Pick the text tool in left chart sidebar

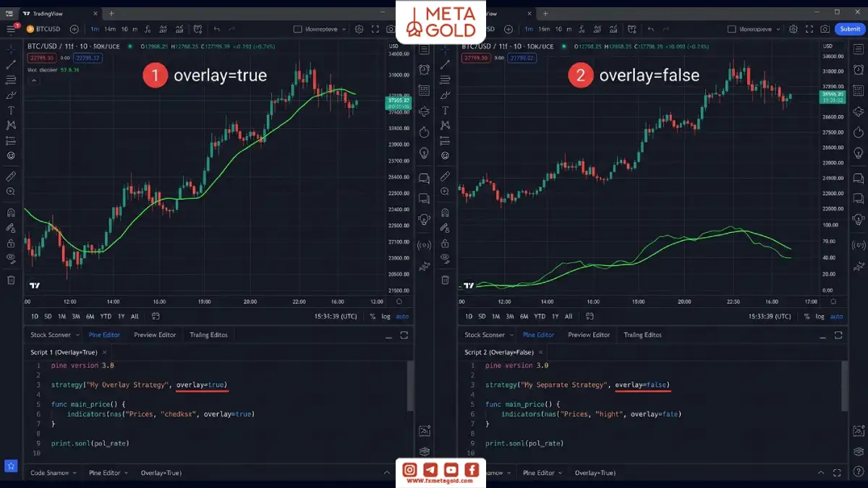11,110
